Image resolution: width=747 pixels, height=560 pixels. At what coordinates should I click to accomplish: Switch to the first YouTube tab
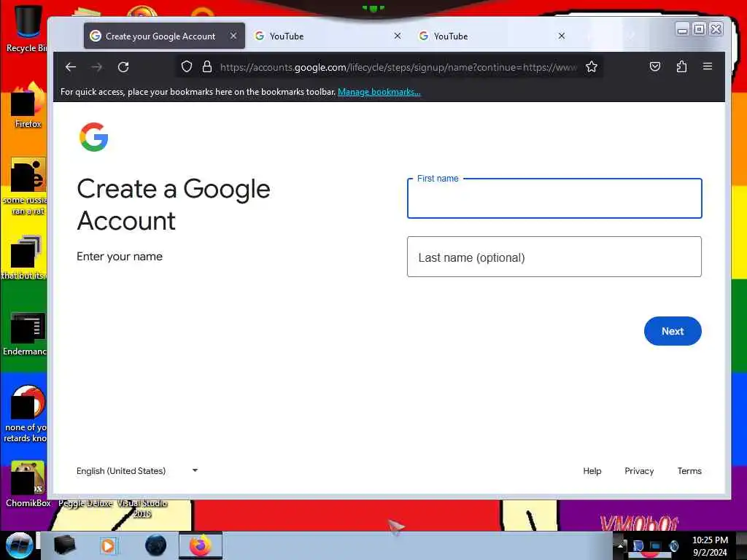click(x=328, y=36)
